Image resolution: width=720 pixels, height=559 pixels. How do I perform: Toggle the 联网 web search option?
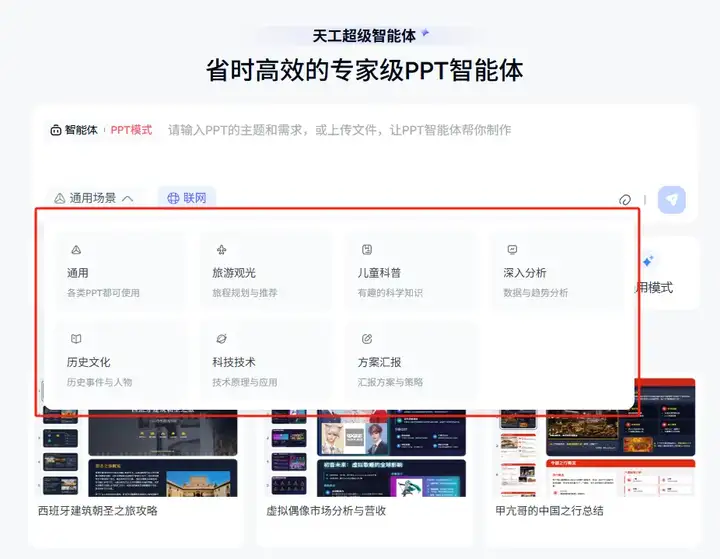pos(187,198)
